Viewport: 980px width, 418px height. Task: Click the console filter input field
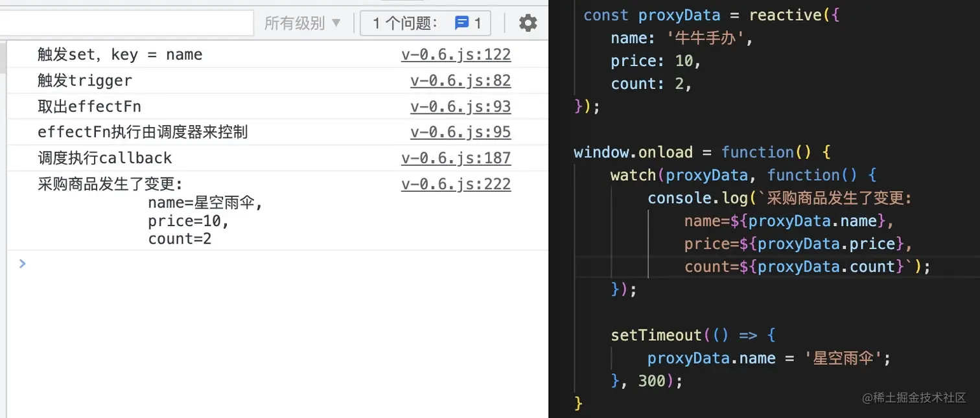pos(126,22)
